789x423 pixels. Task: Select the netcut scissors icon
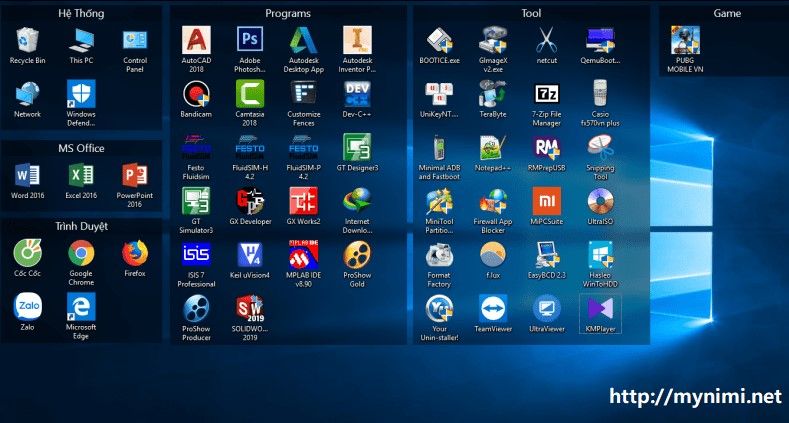pyautogui.click(x=546, y=41)
